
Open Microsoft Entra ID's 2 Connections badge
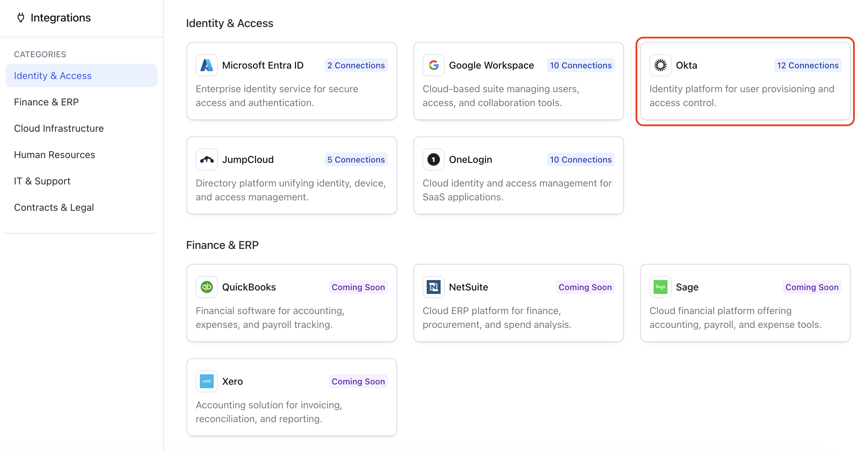click(356, 65)
